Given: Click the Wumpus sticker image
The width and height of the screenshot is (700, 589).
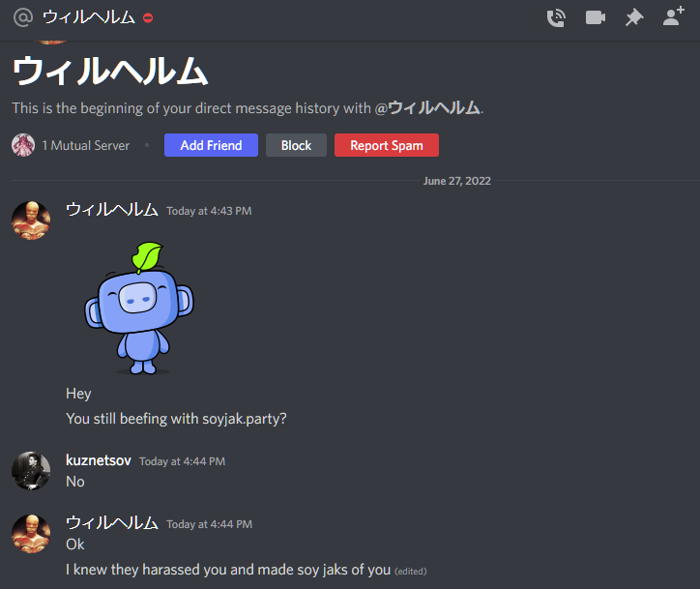Looking at the screenshot, I should point(139,309).
